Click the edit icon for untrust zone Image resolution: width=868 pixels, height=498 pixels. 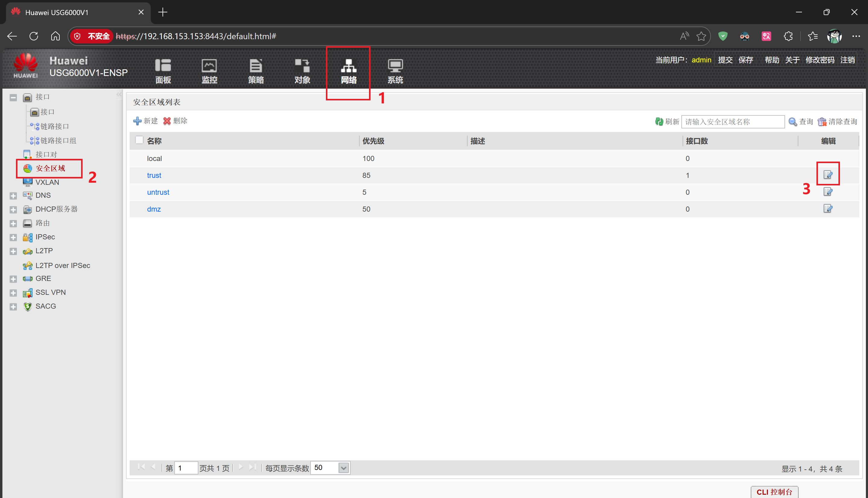pyautogui.click(x=828, y=192)
